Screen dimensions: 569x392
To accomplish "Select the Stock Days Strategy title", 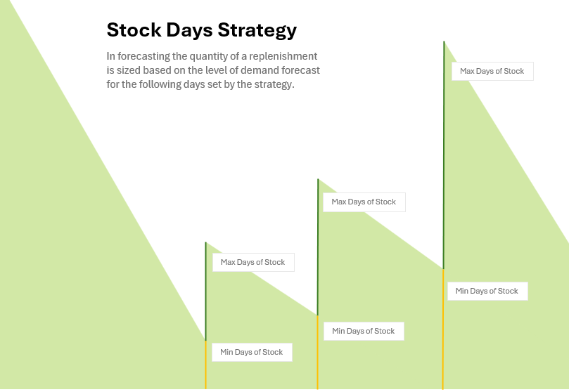I will 202,30.
